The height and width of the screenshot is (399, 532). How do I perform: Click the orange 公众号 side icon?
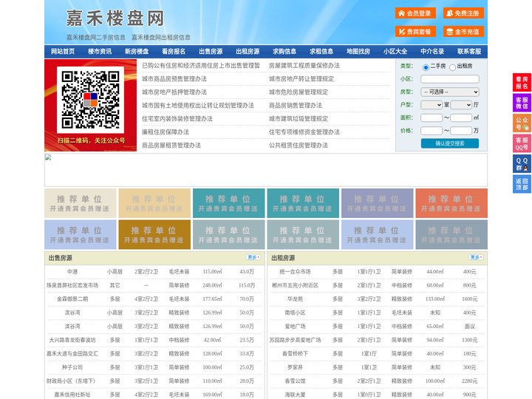coord(522,123)
